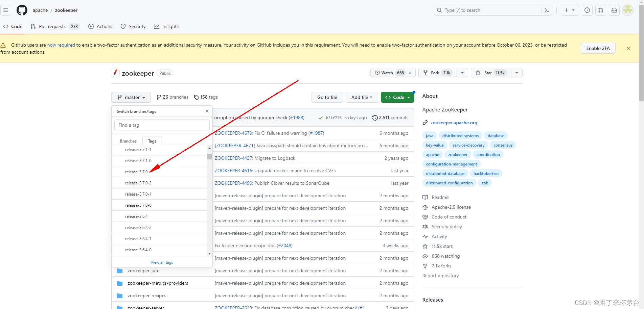Expand the Star lists dropdown arrow

pyautogui.click(x=517, y=73)
